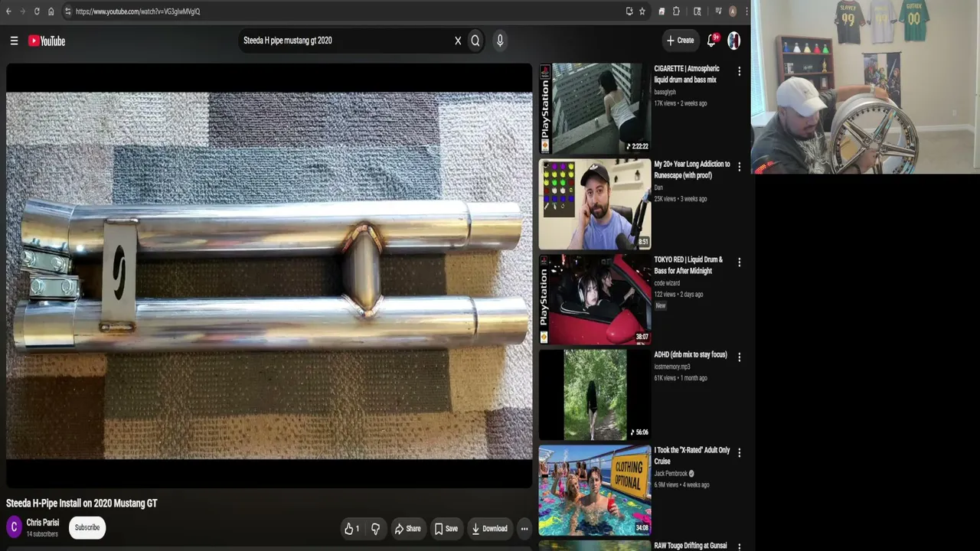Open 'ADHD (dnb mix to stay focus)' title
980x551 pixels.
click(x=691, y=355)
